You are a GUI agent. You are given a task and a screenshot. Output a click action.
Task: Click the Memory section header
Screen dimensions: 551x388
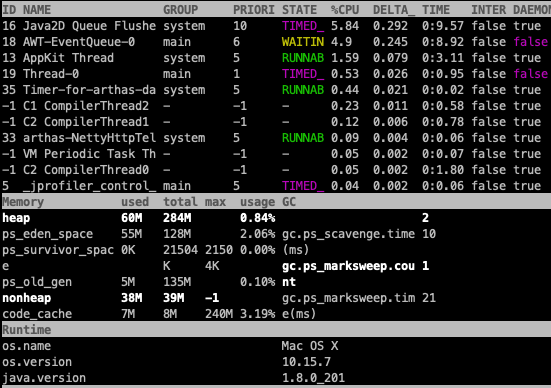point(23,202)
